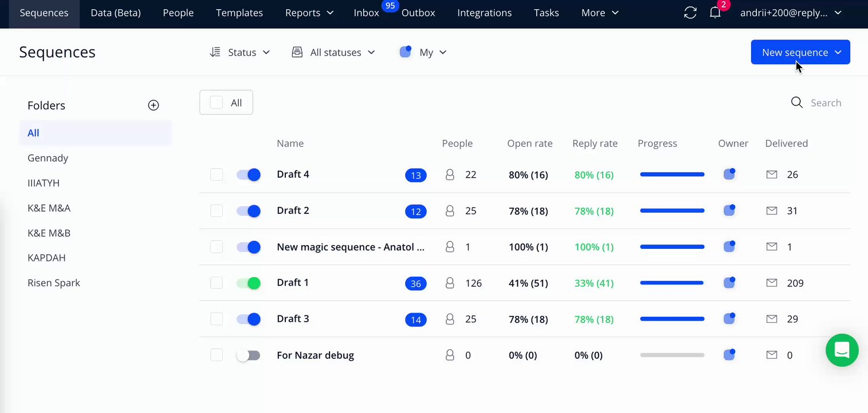Click the people icon in For Nazar debug row
Screen dimensions: 868x413
(450, 355)
